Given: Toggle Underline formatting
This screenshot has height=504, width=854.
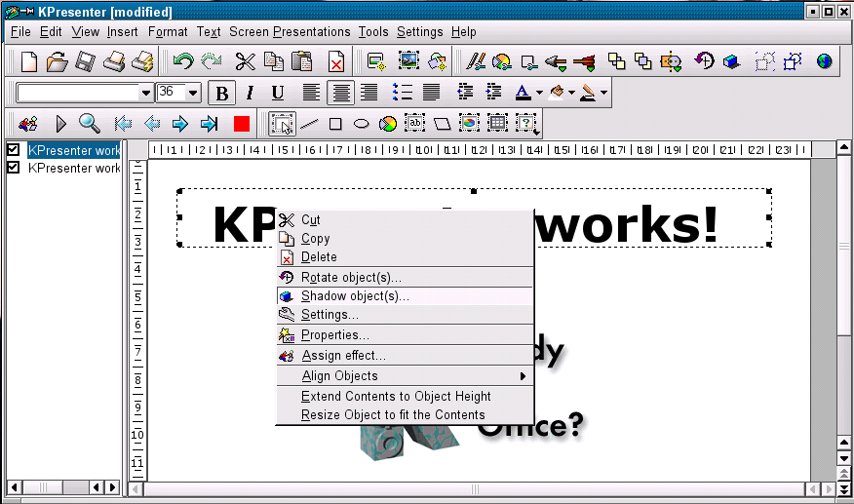Looking at the screenshot, I should click(278, 94).
